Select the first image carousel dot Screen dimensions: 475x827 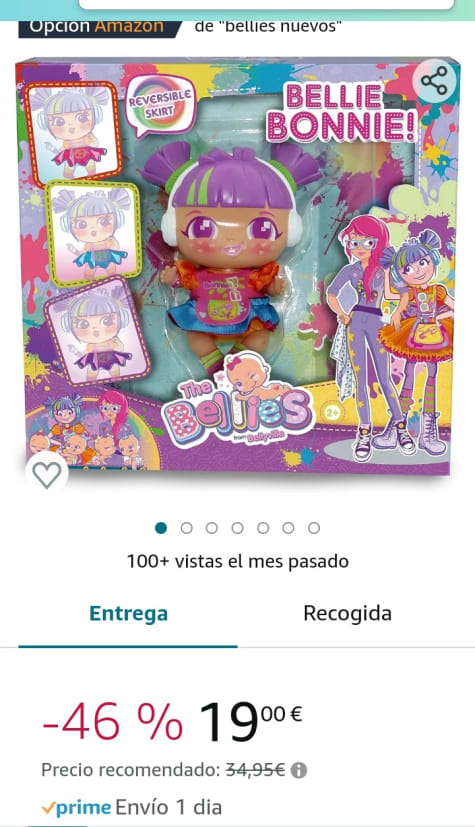tap(161, 528)
